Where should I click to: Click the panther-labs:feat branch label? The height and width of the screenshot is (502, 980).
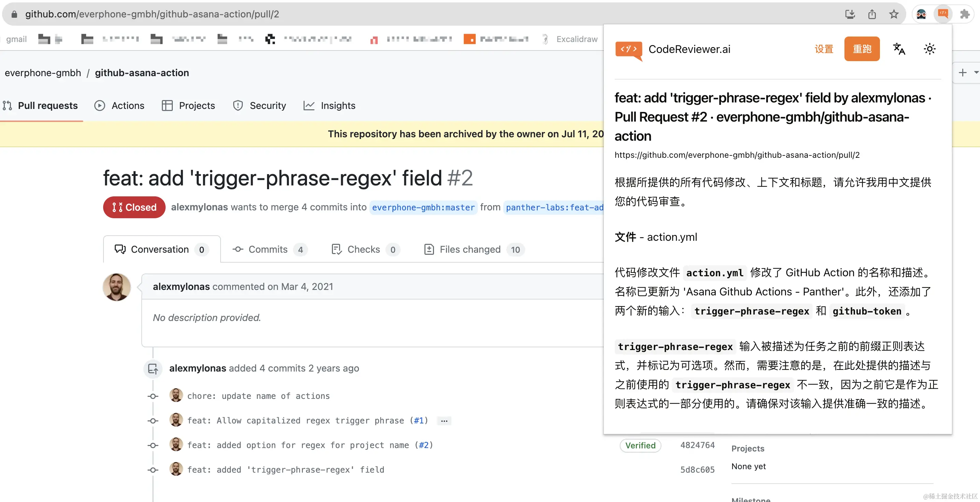[x=554, y=207]
